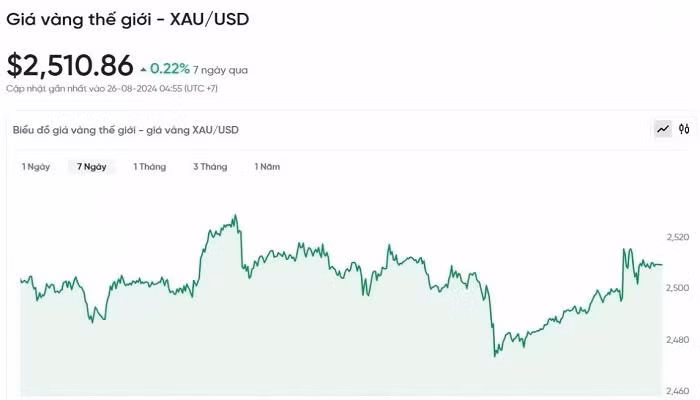Show the 3 Tháng price range

(210, 167)
